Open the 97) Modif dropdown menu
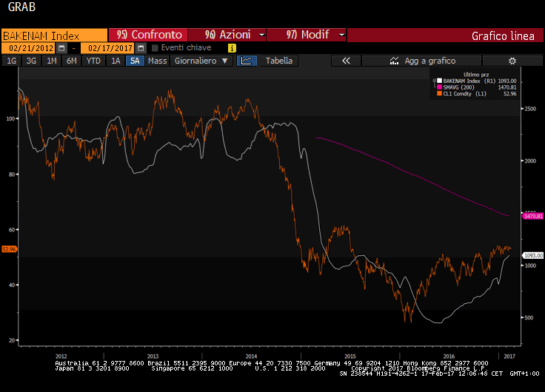The image size is (545, 392). 307,35
